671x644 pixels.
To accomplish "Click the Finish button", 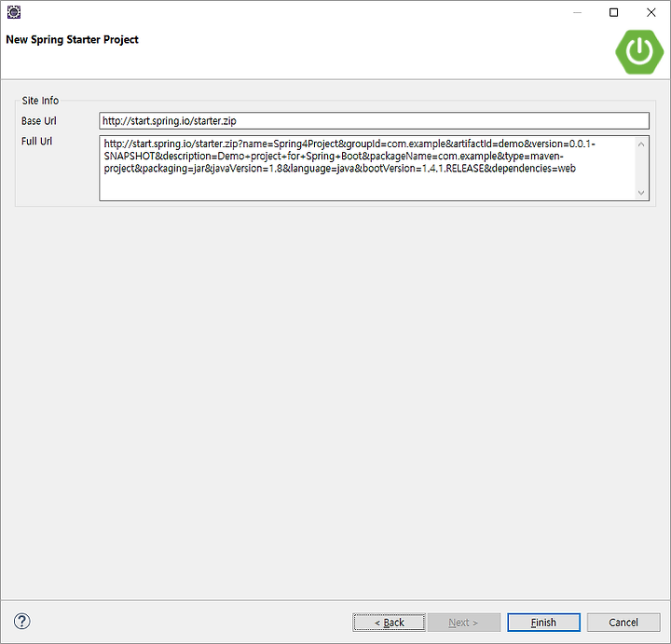I will (543, 622).
